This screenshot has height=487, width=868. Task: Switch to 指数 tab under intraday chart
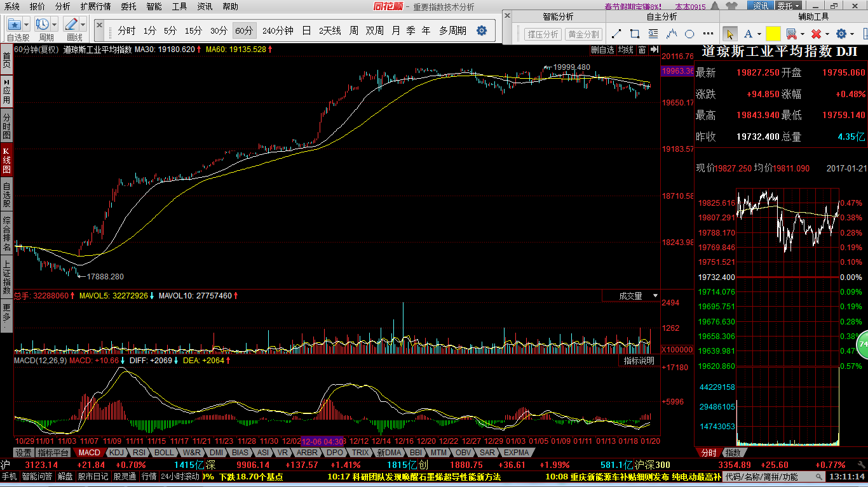click(733, 453)
